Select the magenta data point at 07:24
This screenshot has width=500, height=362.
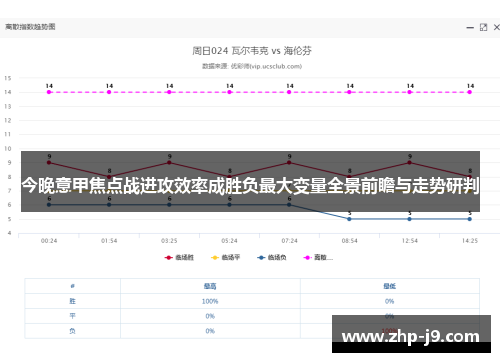click(289, 92)
